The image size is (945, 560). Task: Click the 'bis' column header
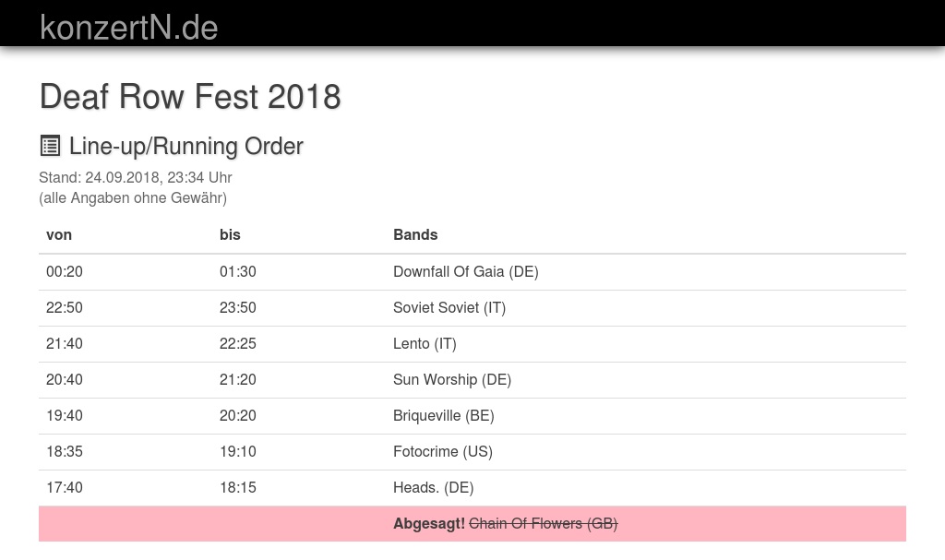pyautogui.click(x=230, y=234)
